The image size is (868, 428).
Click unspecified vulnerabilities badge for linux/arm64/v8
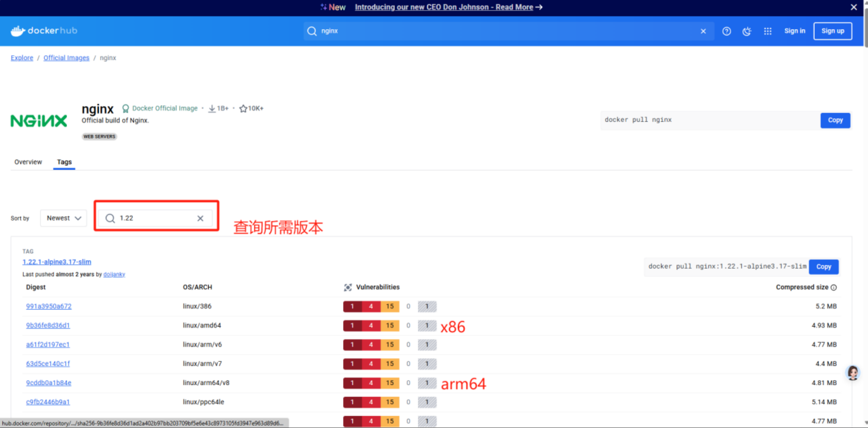coord(427,383)
